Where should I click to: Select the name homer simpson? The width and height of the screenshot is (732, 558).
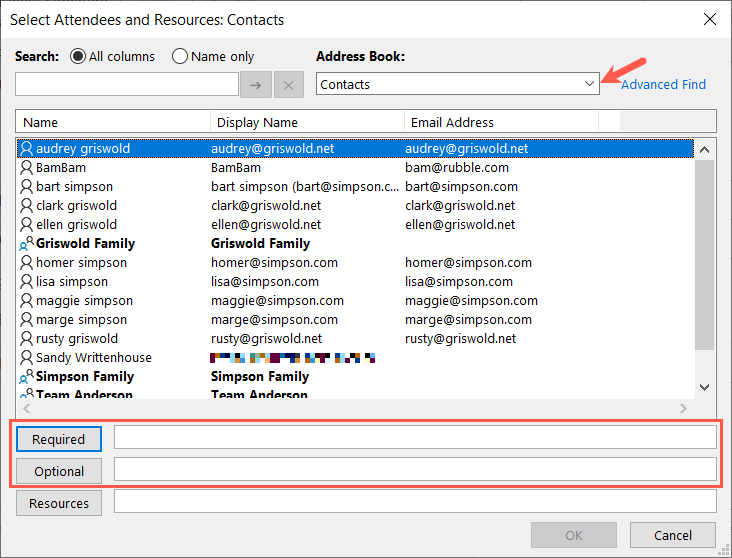81,262
